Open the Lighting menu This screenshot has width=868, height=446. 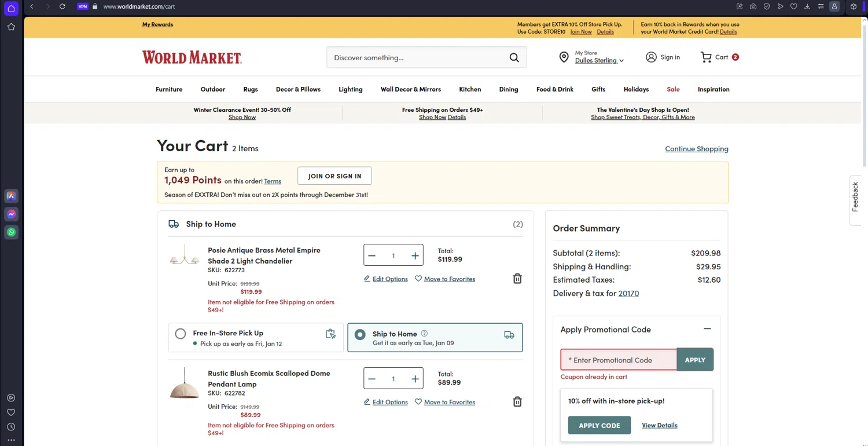[351, 89]
